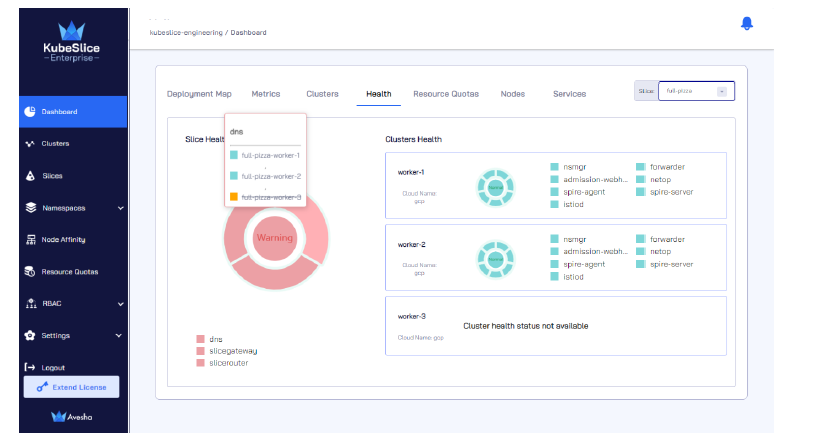Click the Slices sidebar icon

30,176
